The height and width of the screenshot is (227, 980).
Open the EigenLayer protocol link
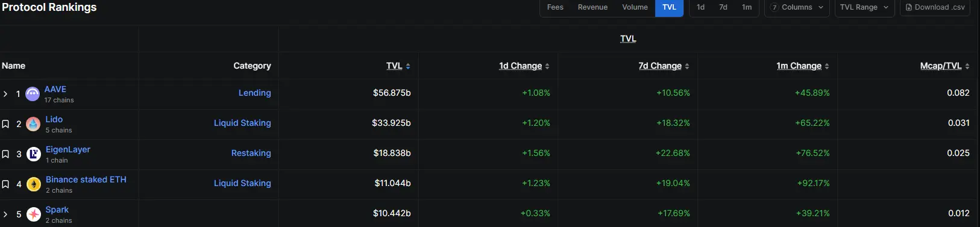click(x=68, y=149)
